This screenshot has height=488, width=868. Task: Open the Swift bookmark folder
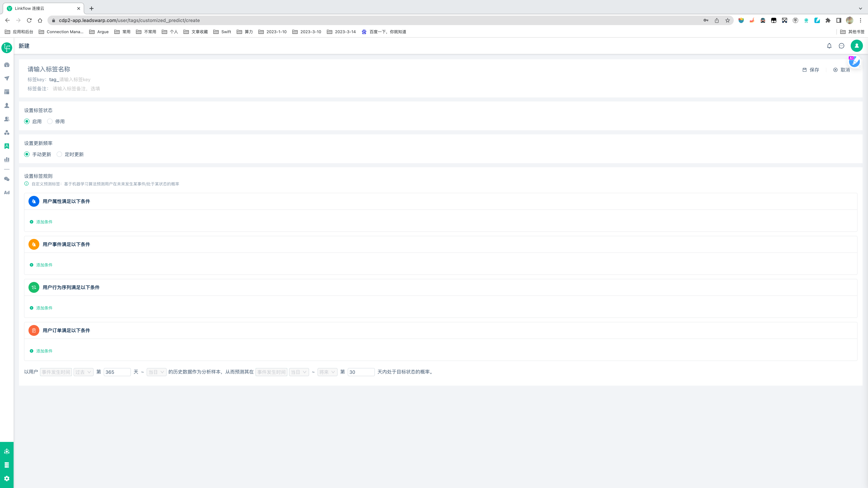222,32
